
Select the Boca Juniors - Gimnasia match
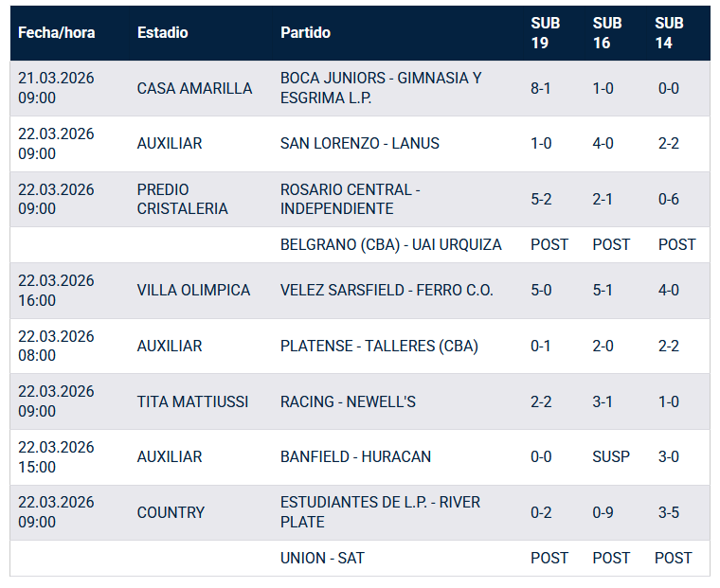click(x=381, y=88)
